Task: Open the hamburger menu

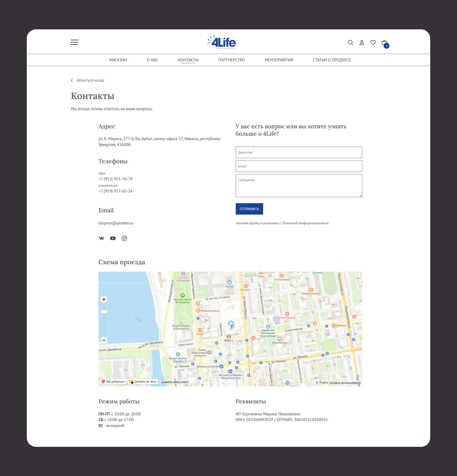Action: [x=74, y=42]
